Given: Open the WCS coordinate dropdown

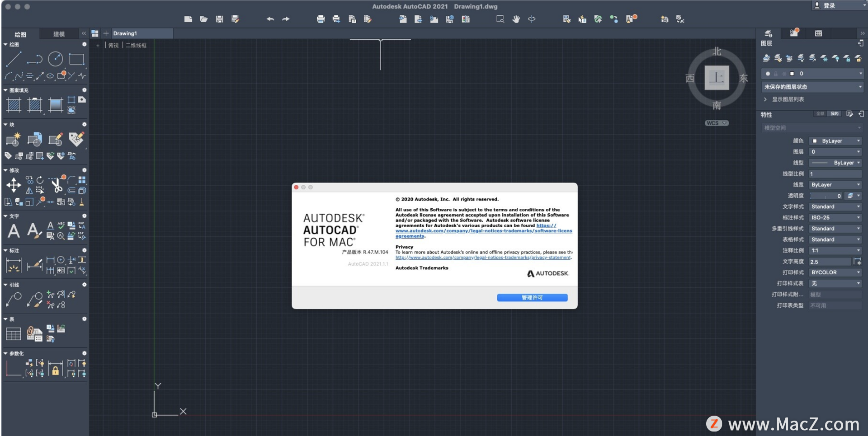Looking at the screenshot, I should (717, 123).
